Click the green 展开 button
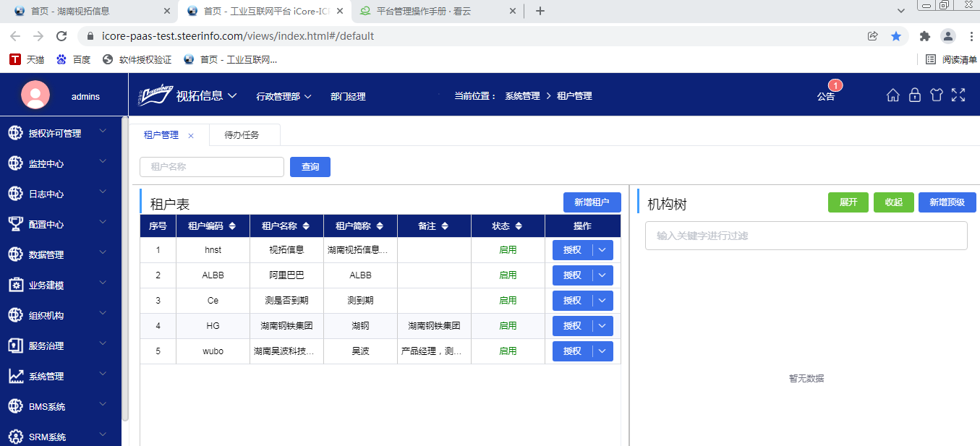 point(848,202)
